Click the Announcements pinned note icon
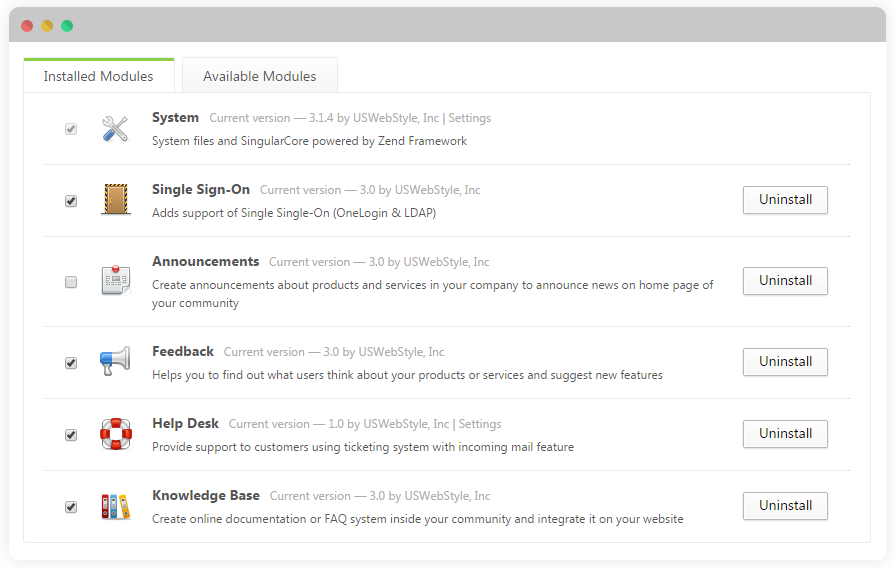 click(116, 280)
